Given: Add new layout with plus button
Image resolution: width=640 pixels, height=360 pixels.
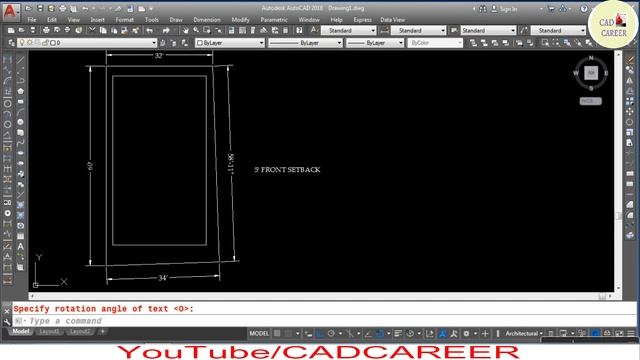Looking at the screenshot, I should (102, 331).
